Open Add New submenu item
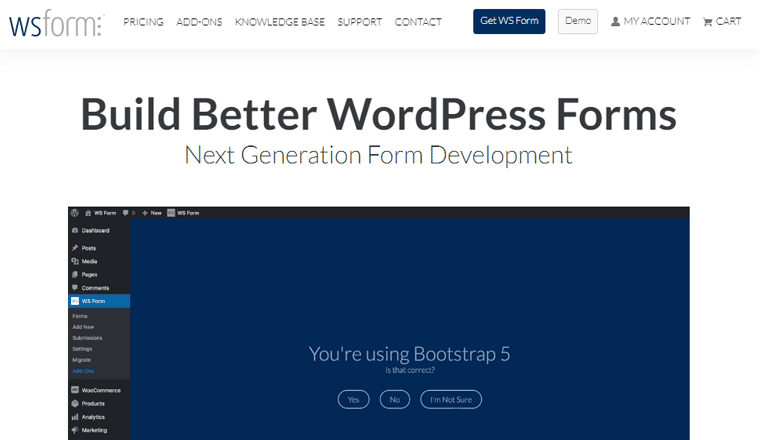 point(83,327)
